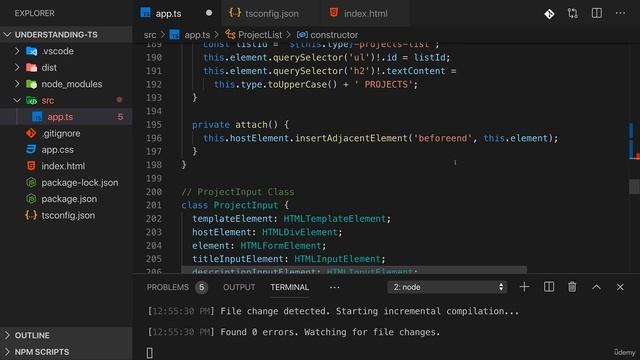Click the app.ts breadcrumb label

197,35
